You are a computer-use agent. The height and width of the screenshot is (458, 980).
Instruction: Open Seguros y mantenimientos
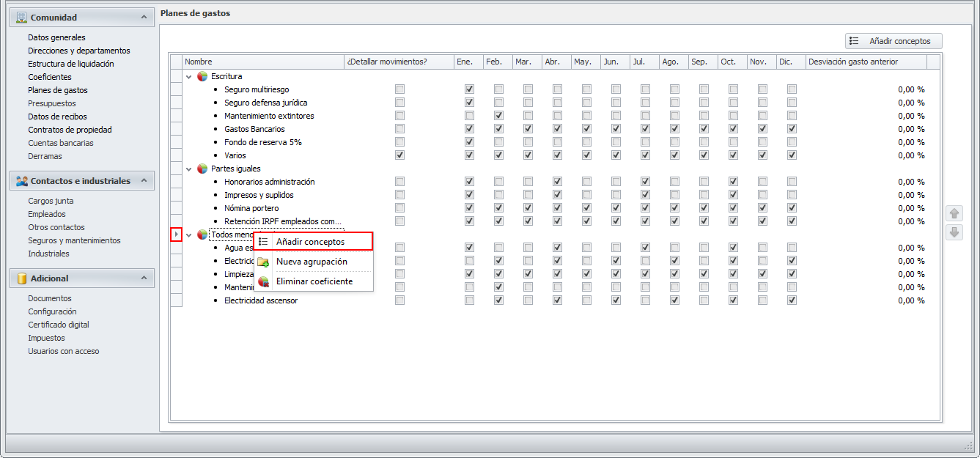click(x=74, y=240)
